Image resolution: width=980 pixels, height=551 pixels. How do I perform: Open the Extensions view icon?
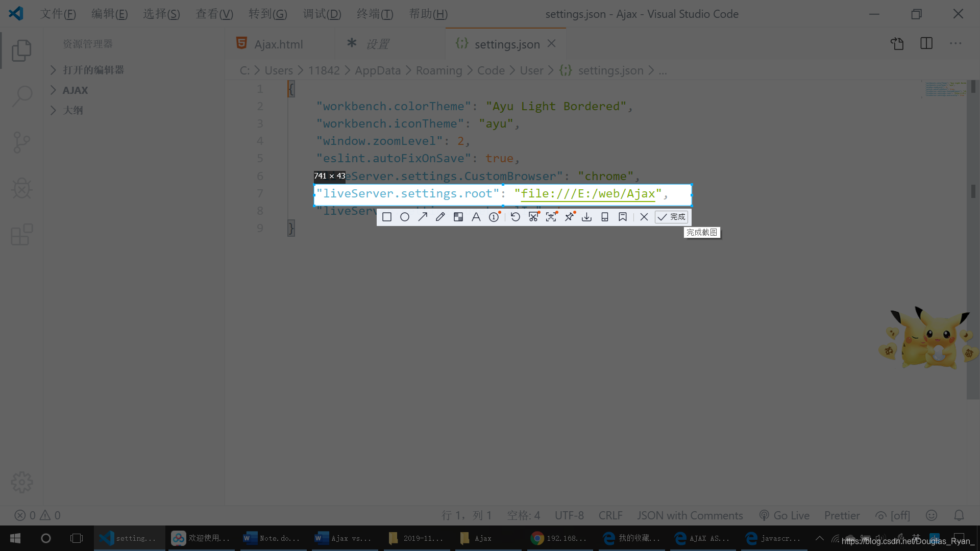click(21, 235)
